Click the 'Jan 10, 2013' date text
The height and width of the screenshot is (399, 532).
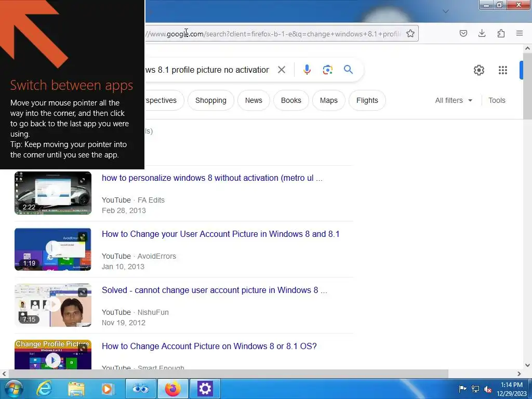point(123,267)
